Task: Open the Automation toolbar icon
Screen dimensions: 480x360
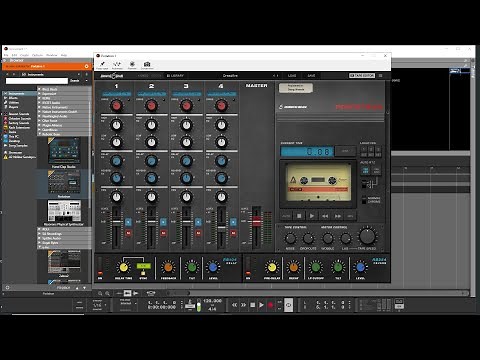Action: click(x=117, y=65)
